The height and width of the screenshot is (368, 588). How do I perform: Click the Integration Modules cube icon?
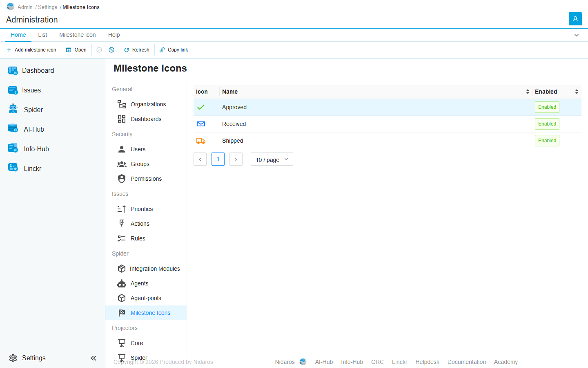pos(122,269)
